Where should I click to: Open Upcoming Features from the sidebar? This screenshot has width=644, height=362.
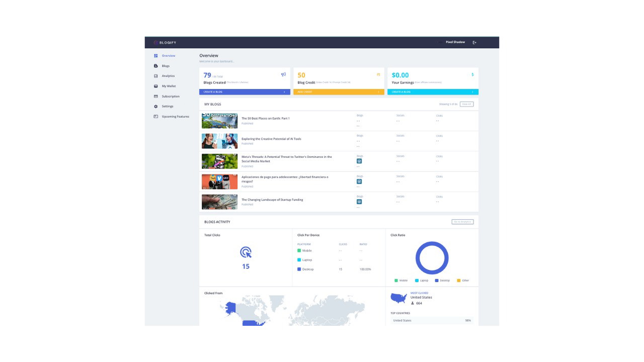(x=155, y=116)
